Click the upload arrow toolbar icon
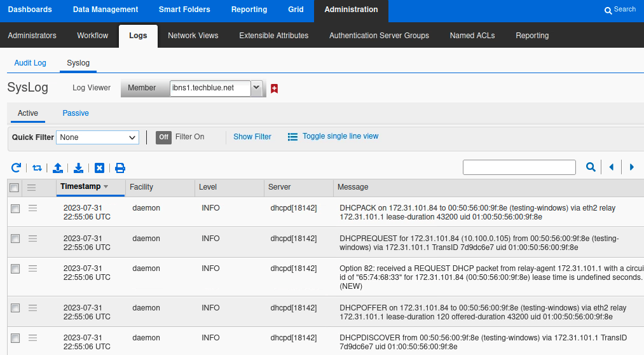 [x=58, y=168]
